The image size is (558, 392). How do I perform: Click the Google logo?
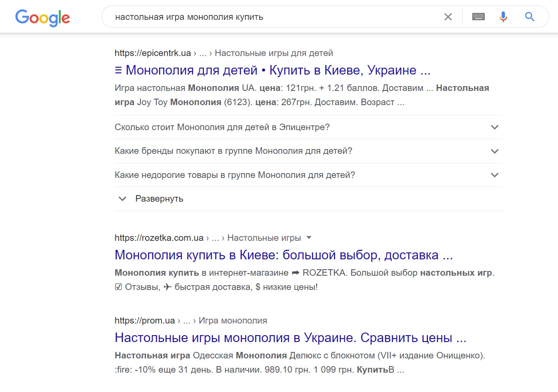[x=42, y=17]
